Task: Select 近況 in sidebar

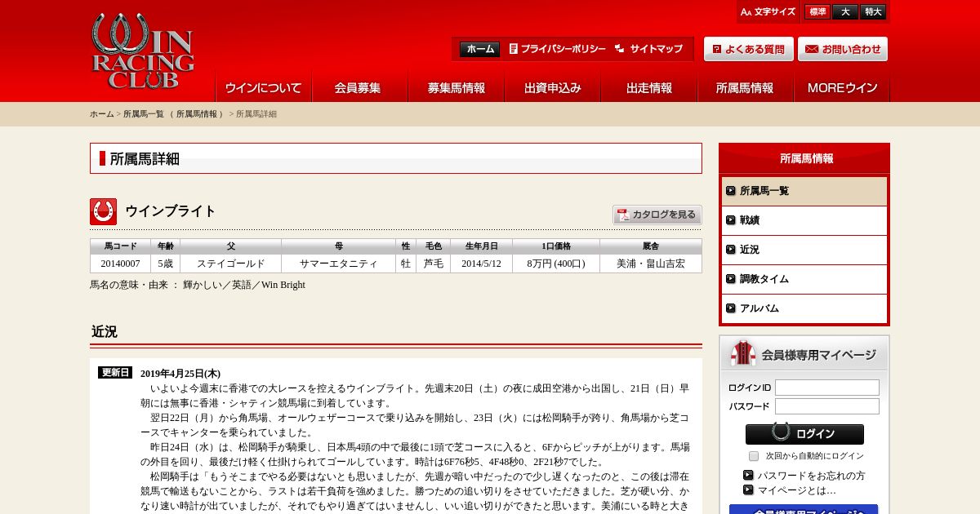Action: pyautogui.click(x=804, y=250)
